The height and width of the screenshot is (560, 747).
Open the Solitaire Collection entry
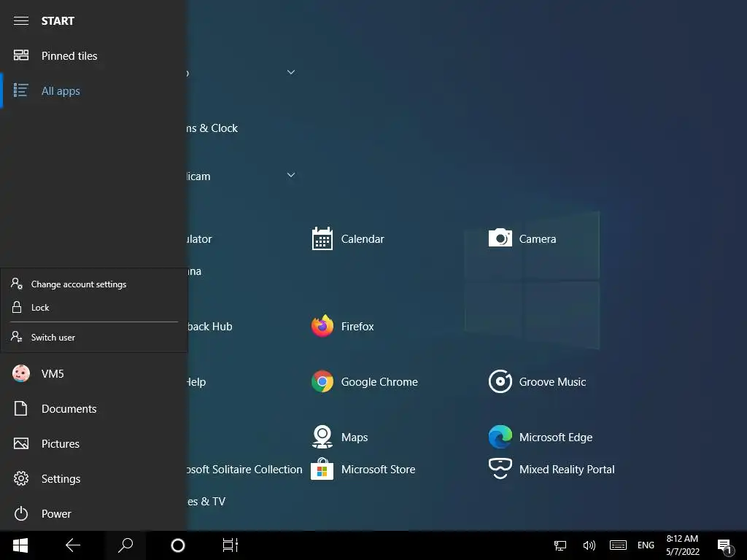[244, 470]
